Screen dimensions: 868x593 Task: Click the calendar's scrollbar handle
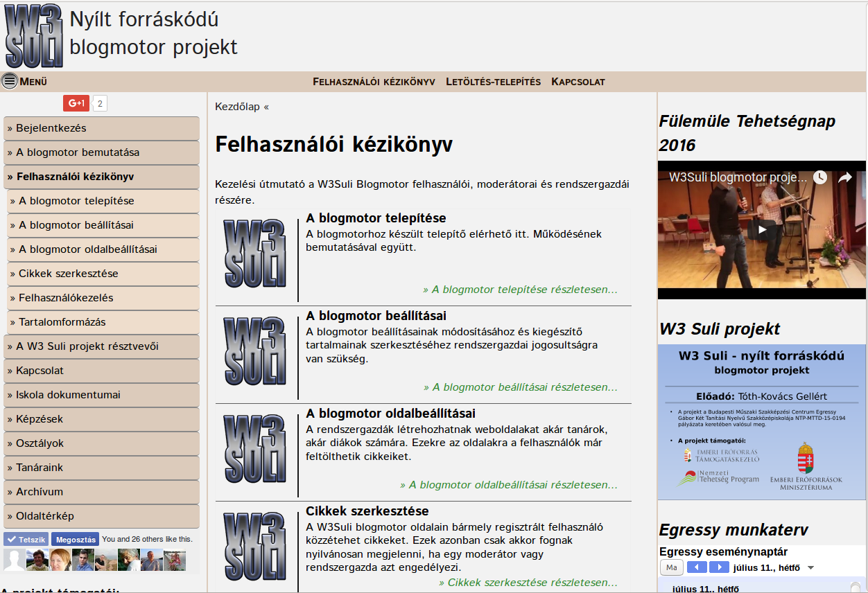click(855, 588)
